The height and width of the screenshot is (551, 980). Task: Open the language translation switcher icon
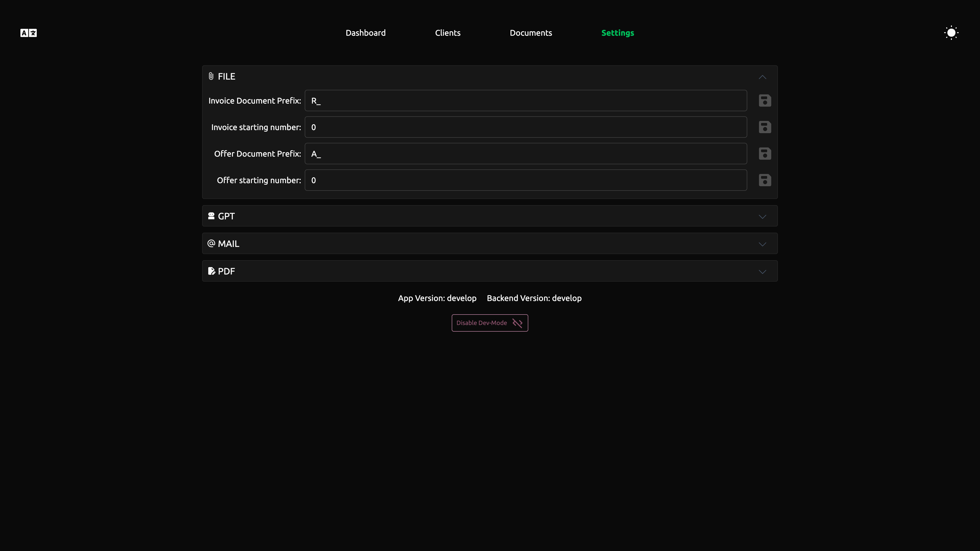pos(29,33)
